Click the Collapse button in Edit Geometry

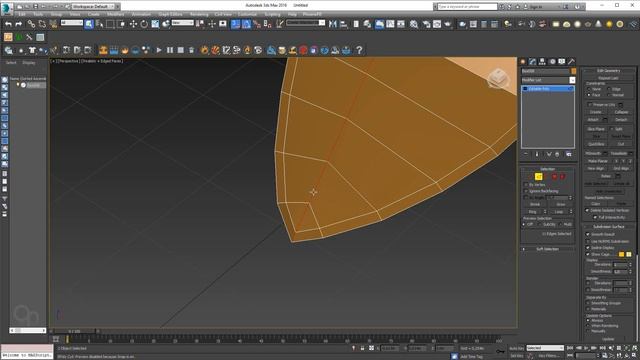(x=621, y=112)
